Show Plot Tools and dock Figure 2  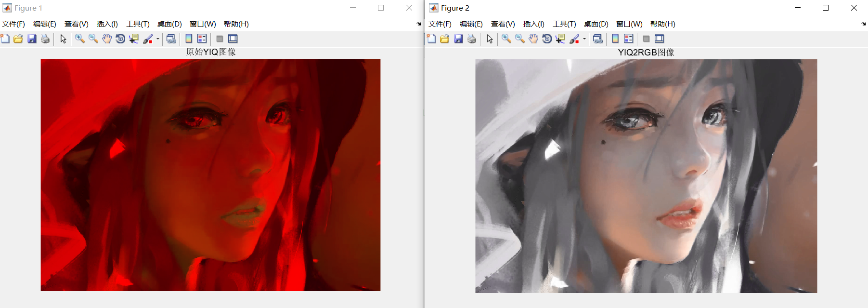(x=660, y=39)
